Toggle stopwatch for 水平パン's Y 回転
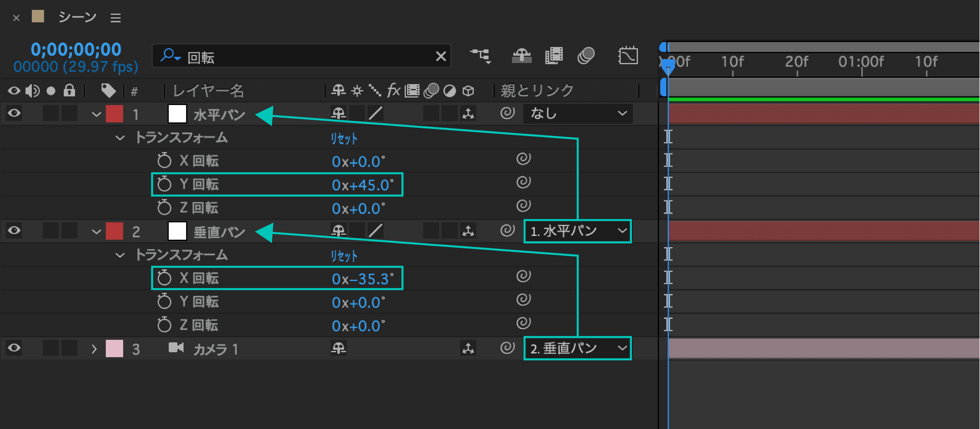 click(164, 184)
